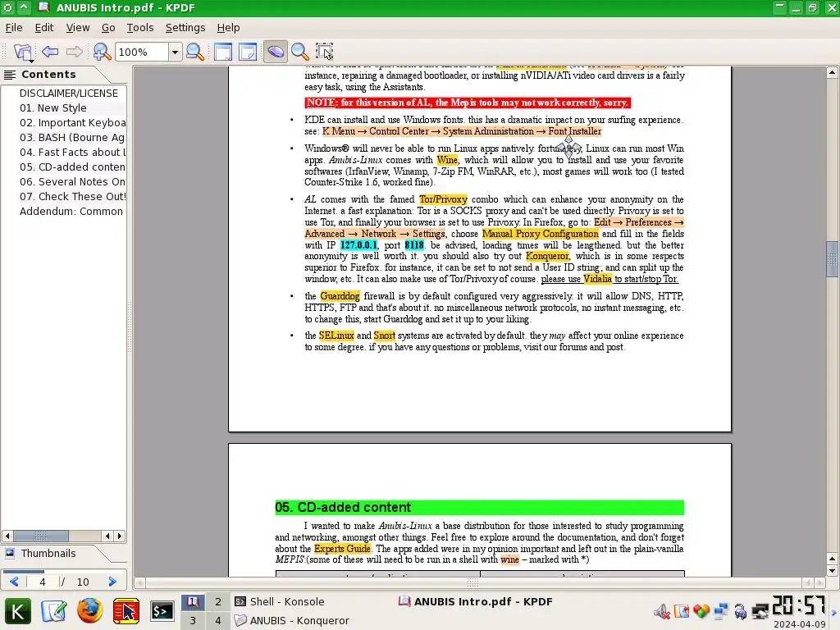Click bottom scroll-down arrow of document scrollbar
The height and width of the screenshot is (630, 840).
click(x=832, y=571)
